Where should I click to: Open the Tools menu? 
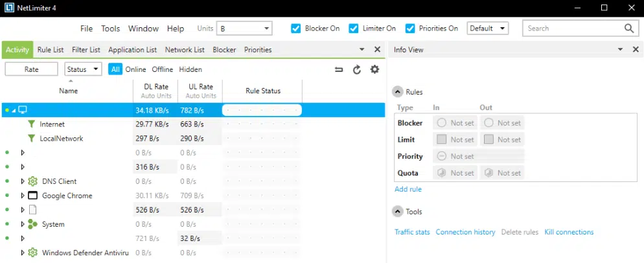[111, 29]
